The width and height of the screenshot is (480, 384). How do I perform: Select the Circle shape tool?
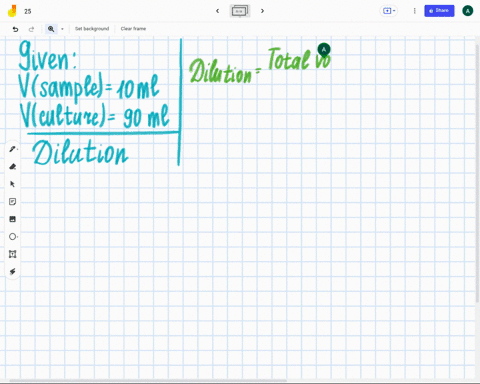(13, 237)
